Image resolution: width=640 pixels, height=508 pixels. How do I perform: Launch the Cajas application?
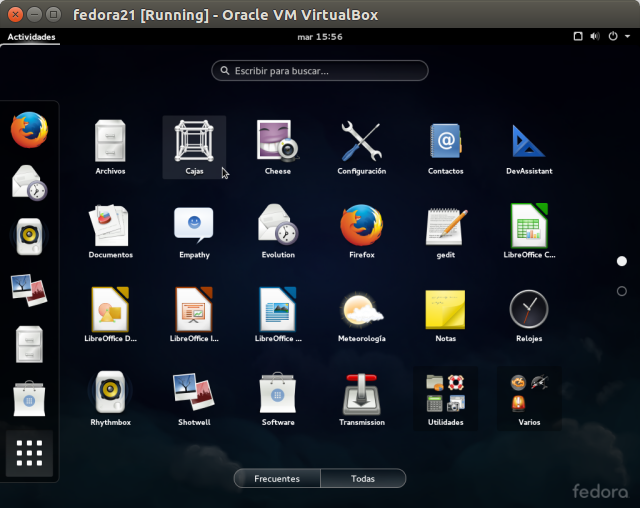[194, 147]
